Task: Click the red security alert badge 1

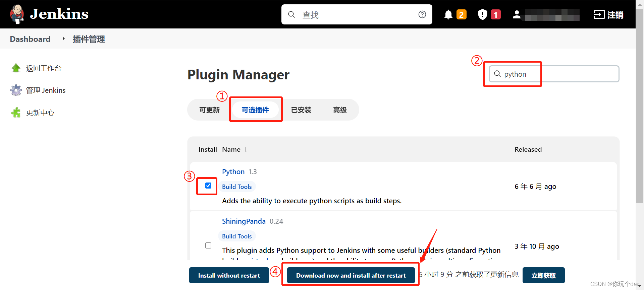Action: pyautogui.click(x=496, y=15)
